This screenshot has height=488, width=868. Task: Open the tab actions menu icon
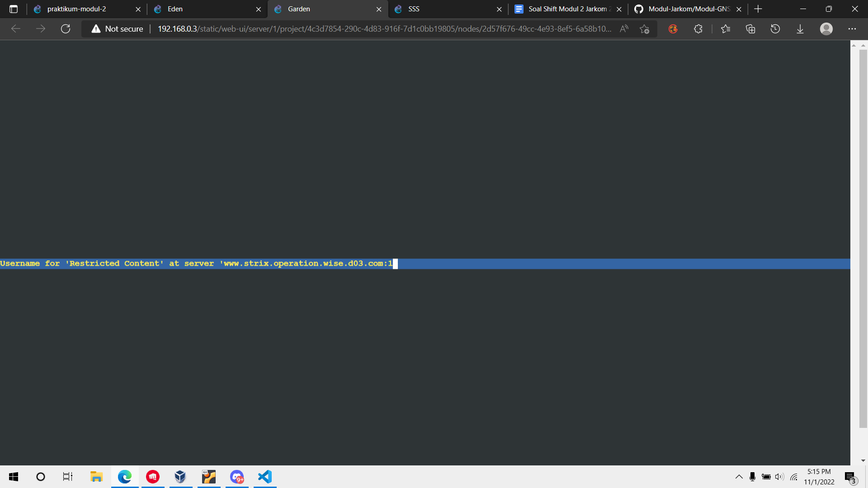(14, 9)
